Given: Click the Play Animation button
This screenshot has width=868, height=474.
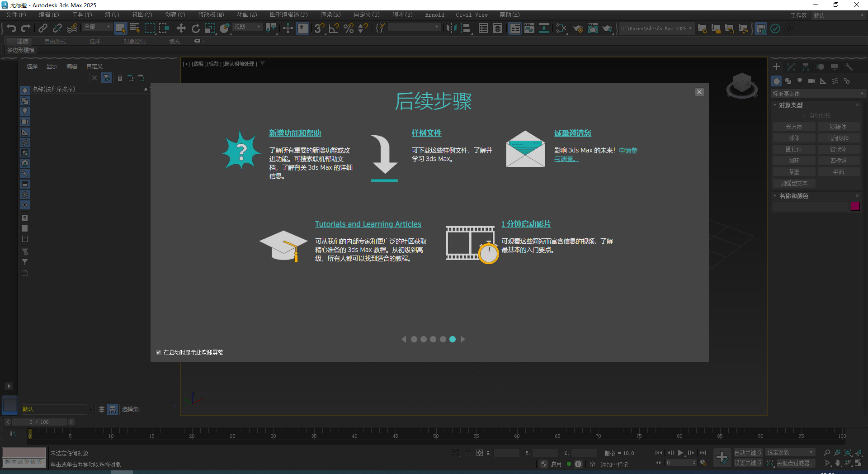Looking at the screenshot, I should coord(680,453).
